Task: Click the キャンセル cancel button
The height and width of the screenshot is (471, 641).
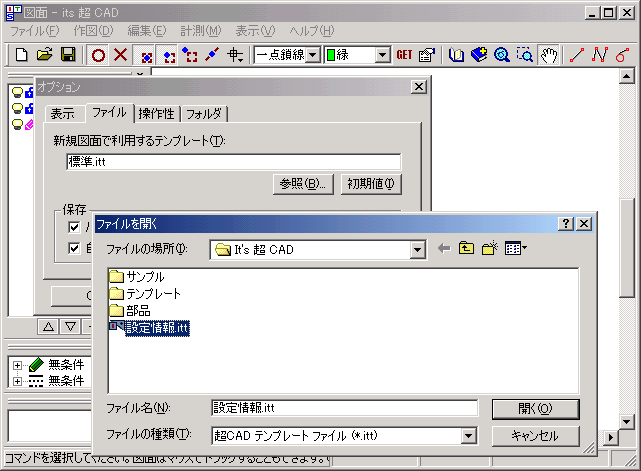Action: (536, 436)
